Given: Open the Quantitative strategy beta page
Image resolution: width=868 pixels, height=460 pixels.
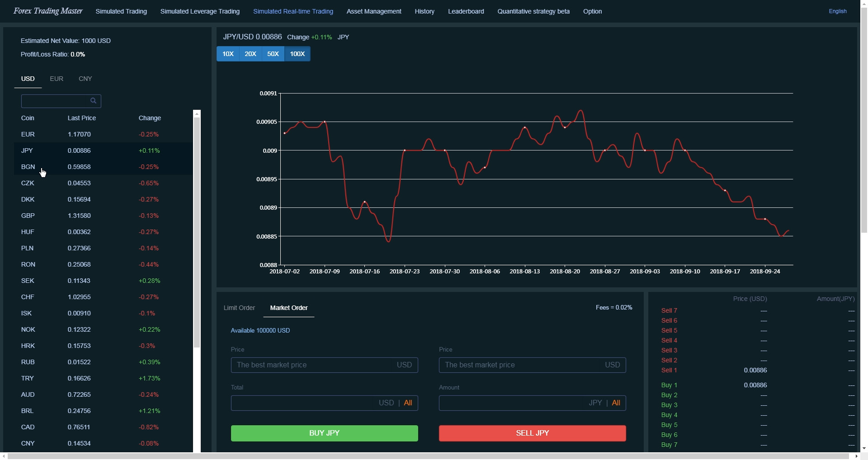Looking at the screenshot, I should click(533, 11).
